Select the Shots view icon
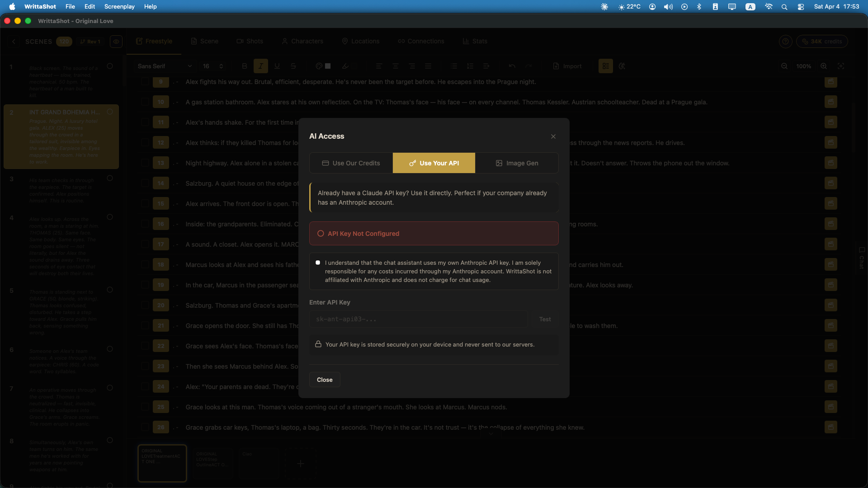Viewport: 868px width, 488px height. click(240, 41)
